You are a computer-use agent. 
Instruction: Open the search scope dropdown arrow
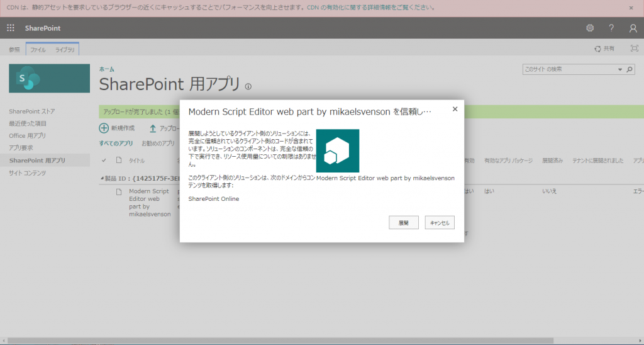[x=620, y=69]
